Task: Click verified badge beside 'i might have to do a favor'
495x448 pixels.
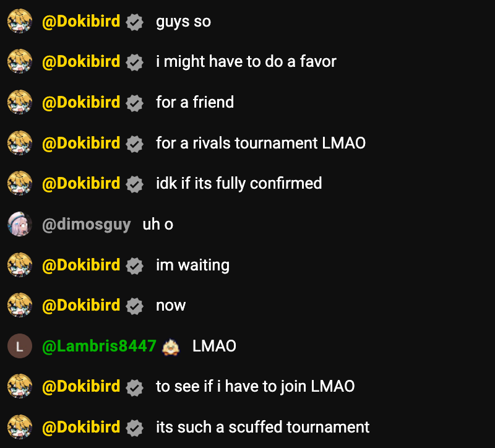Action: 134,62
